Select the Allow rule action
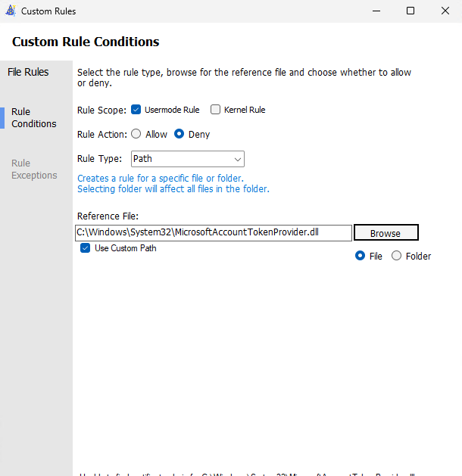The height and width of the screenshot is (476, 462). pyautogui.click(x=136, y=134)
